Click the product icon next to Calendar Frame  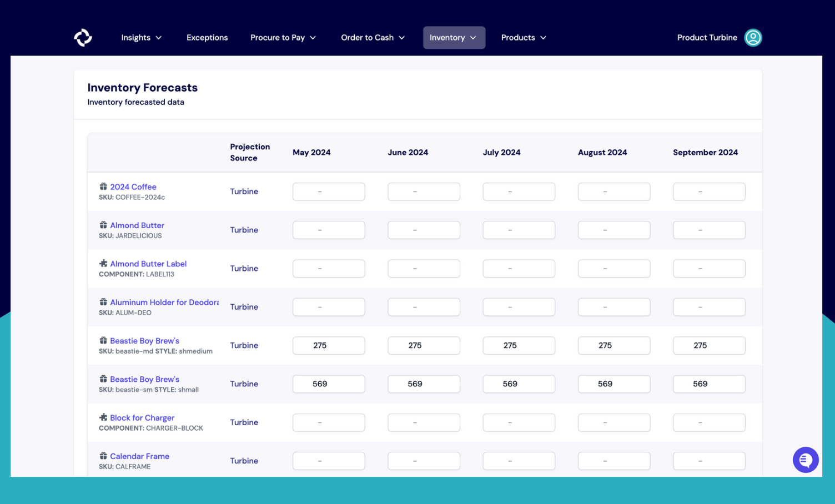click(x=104, y=456)
